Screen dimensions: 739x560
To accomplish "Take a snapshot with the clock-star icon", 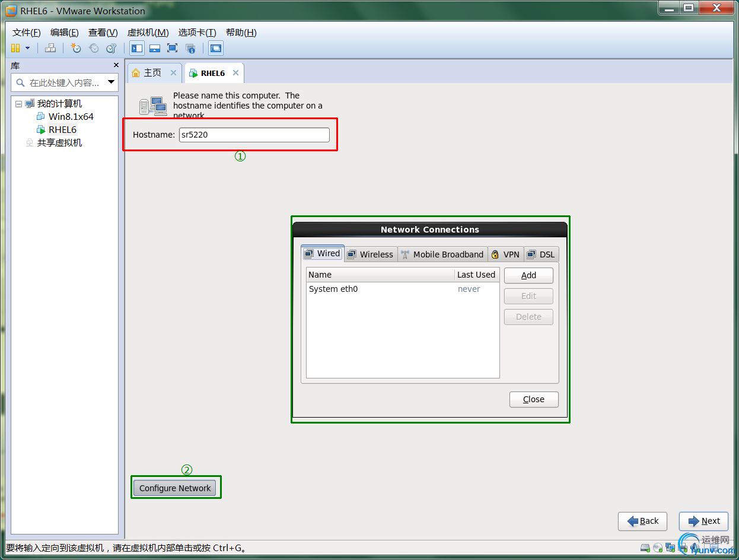I will coord(76,48).
